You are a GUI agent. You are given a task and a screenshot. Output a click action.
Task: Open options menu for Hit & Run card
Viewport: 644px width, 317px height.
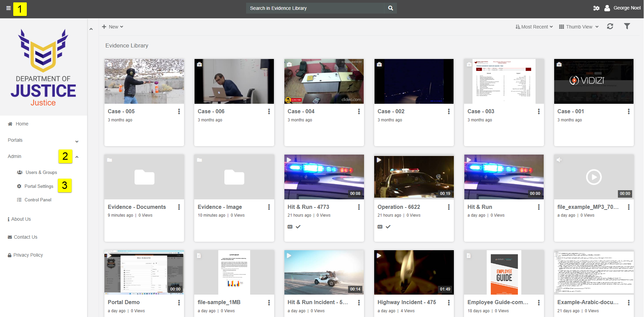coord(539,207)
